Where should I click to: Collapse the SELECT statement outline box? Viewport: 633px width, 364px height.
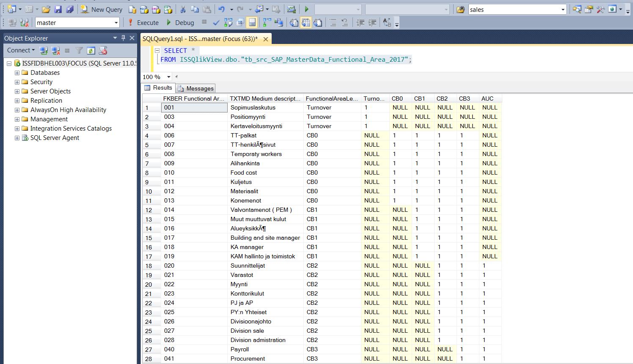(157, 50)
